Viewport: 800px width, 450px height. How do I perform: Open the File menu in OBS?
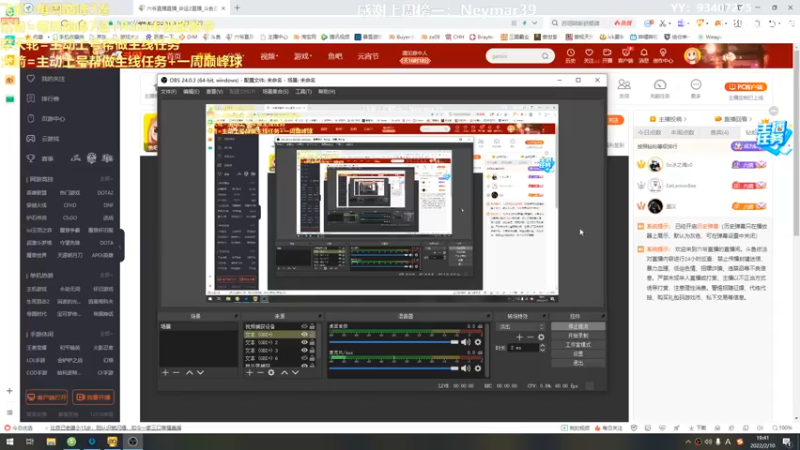tap(169, 92)
